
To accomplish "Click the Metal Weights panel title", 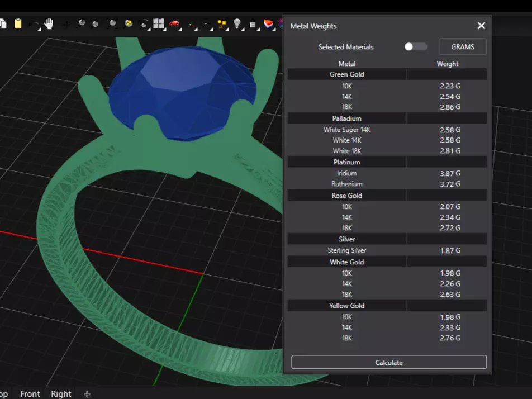I will [313, 26].
